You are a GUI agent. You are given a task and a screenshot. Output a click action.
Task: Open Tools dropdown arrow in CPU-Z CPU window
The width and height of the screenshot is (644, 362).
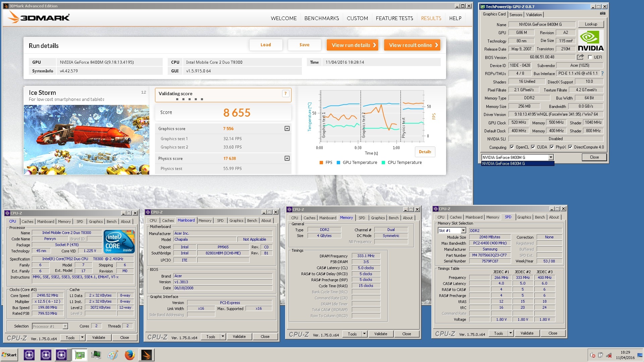[82, 338]
